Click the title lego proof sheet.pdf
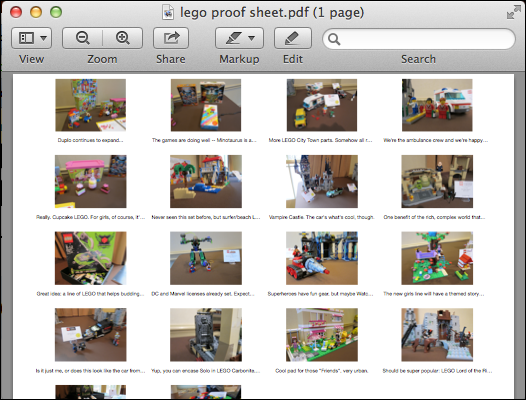 pos(272,13)
